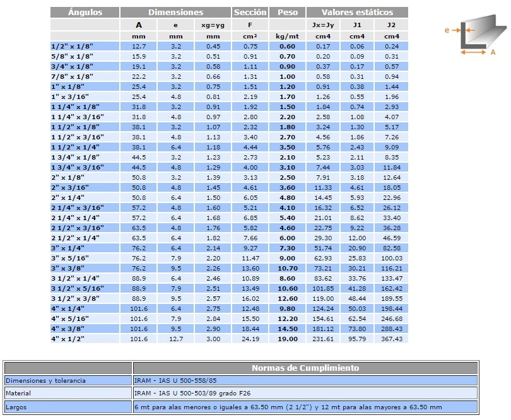Image resolution: width=511 pixels, height=420 pixels.
Task: Select the 367.43 J2 value cell
Action: 392,339
